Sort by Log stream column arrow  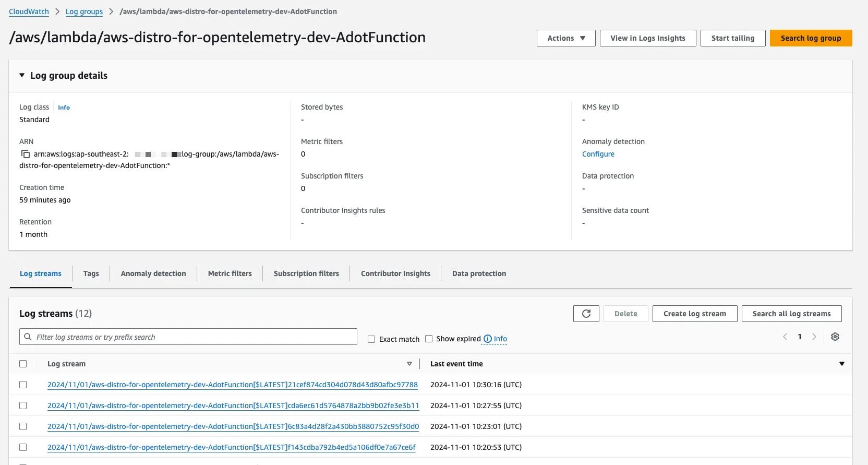point(409,364)
